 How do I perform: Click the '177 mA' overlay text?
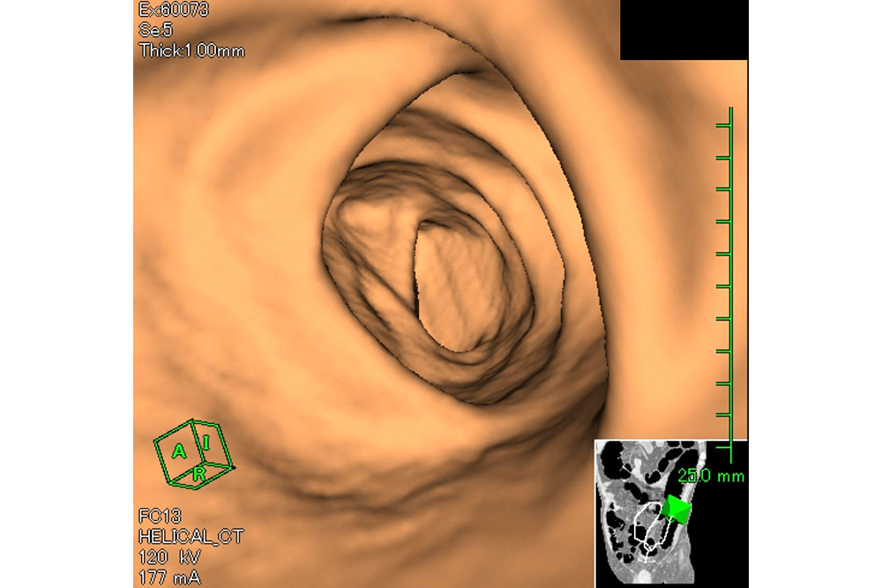click(x=169, y=577)
